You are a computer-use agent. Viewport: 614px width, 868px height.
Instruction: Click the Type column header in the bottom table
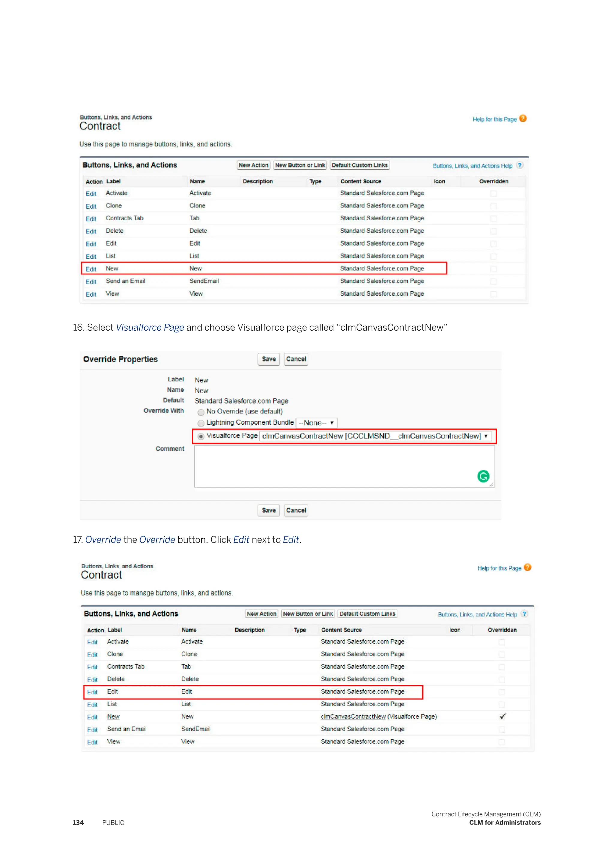(x=300, y=630)
